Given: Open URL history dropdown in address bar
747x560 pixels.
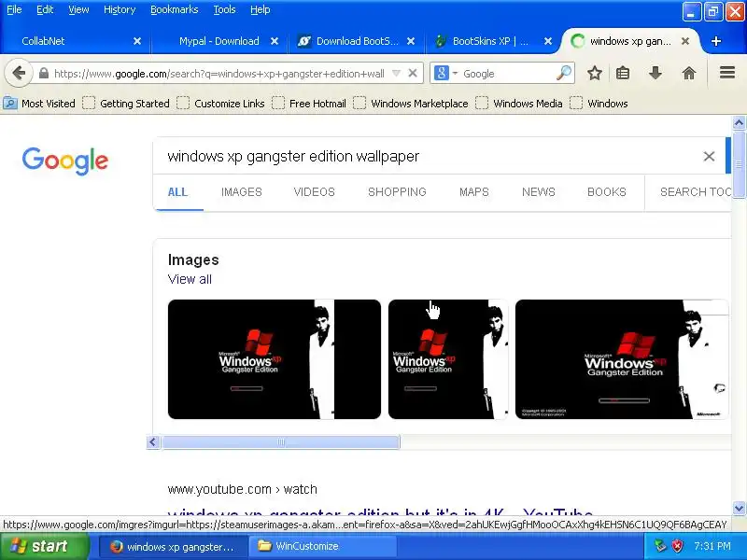Looking at the screenshot, I should [396, 74].
